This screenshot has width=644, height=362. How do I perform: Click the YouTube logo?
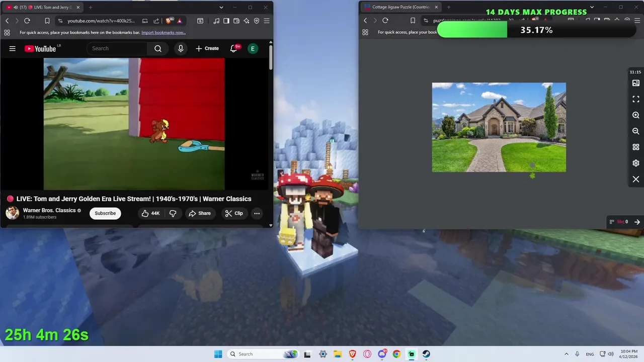(40, 48)
